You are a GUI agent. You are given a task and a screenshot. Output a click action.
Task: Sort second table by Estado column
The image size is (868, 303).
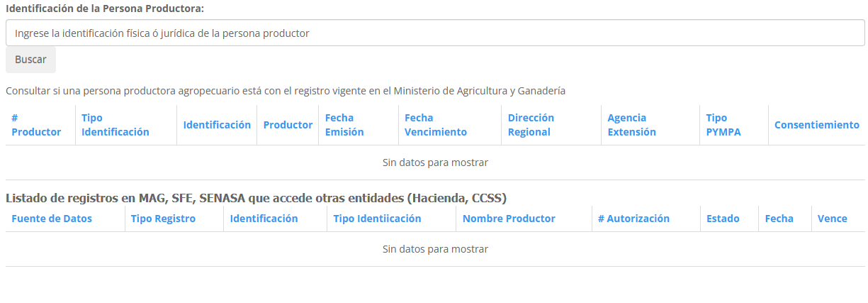pyautogui.click(x=723, y=219)
